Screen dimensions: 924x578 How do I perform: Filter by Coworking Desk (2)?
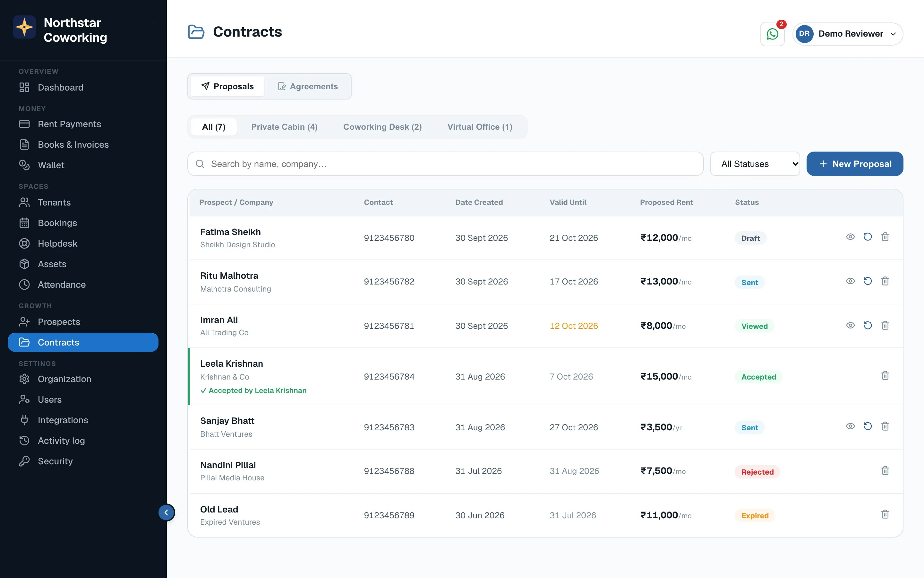pos(382,127)
